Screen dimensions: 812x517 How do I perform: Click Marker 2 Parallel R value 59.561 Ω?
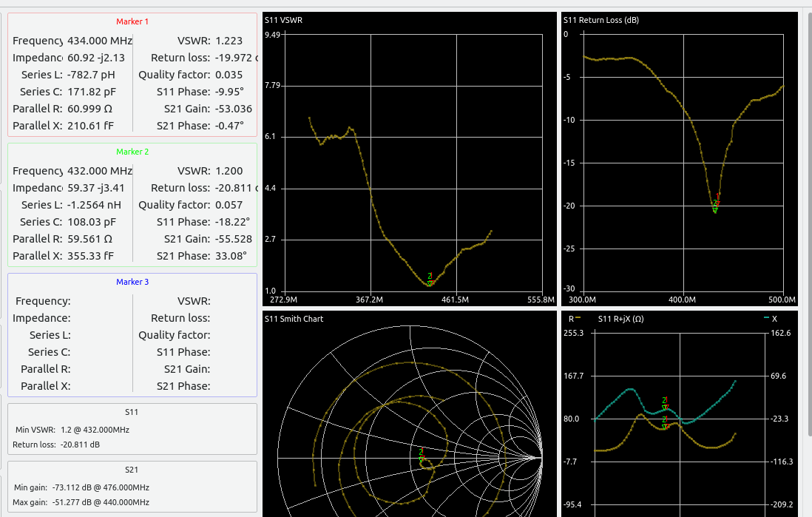point(89,239)
